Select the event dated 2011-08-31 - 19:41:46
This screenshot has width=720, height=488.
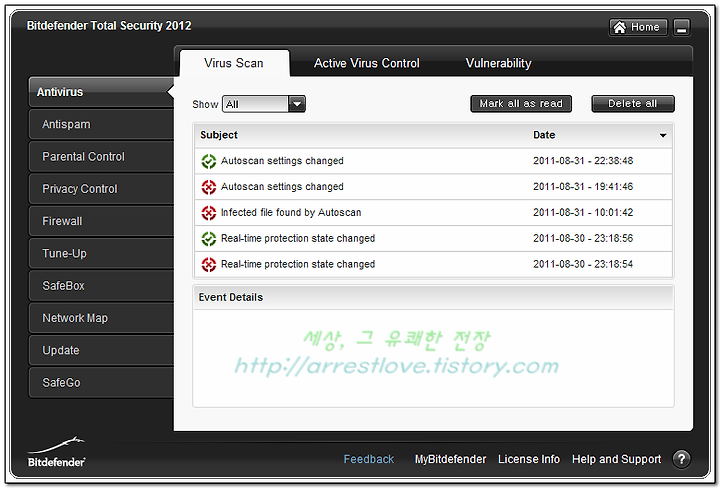[433, 187]
